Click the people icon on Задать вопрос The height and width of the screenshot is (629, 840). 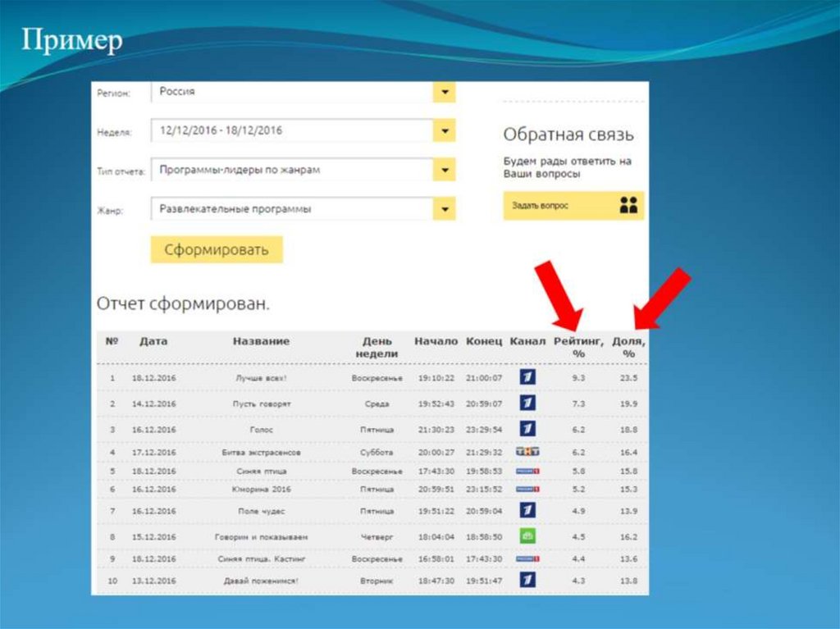[628, 205]
